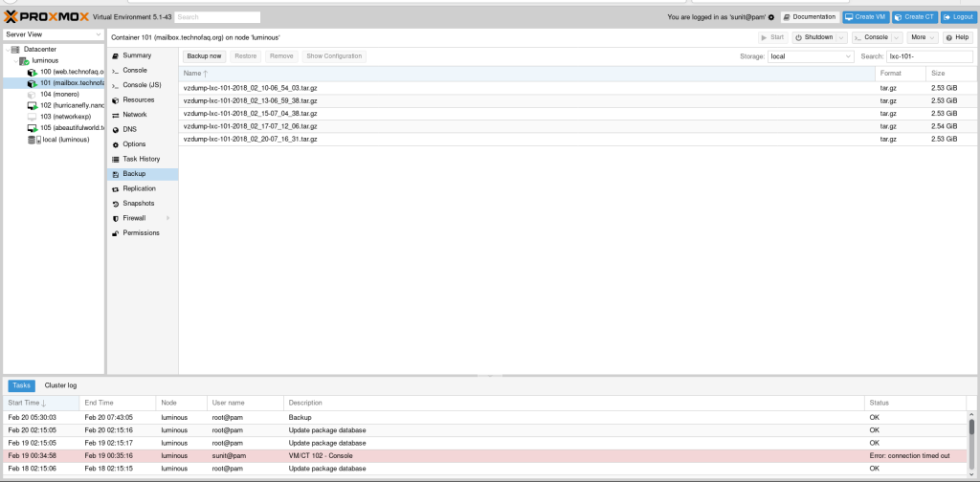Click the Create CT button
This screenshot has height=482, width=980.
(915, 17)
